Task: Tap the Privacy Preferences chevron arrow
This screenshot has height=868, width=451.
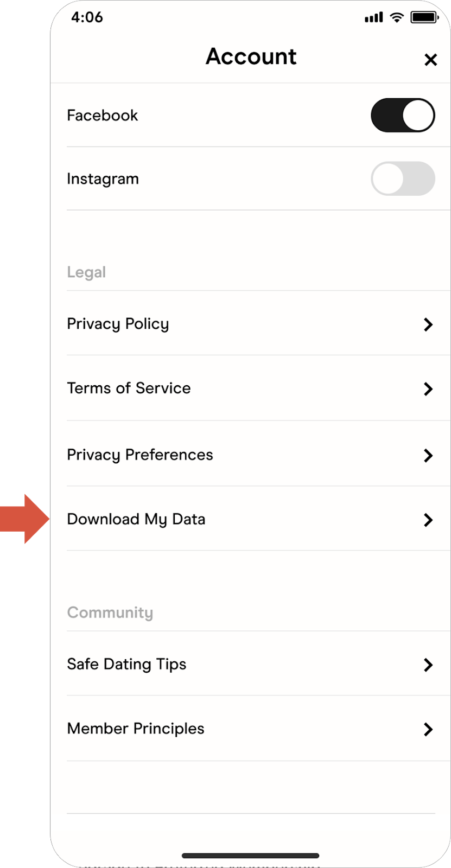Action: [428, 455]
